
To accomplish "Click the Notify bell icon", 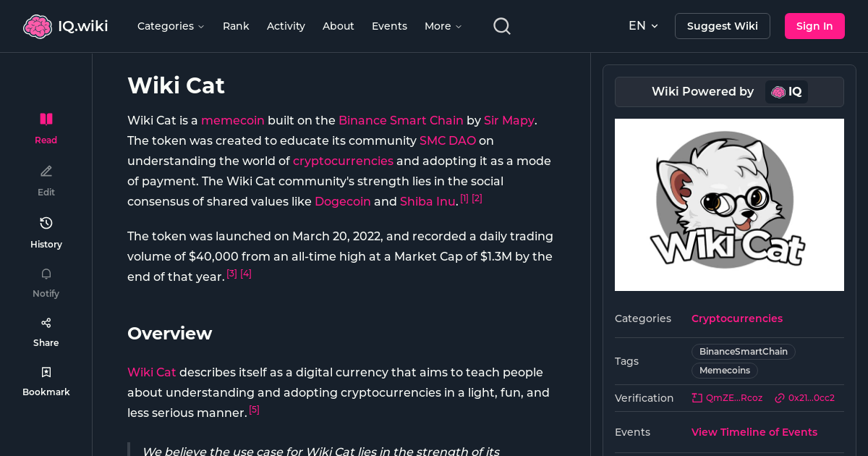I will [46, 274].
